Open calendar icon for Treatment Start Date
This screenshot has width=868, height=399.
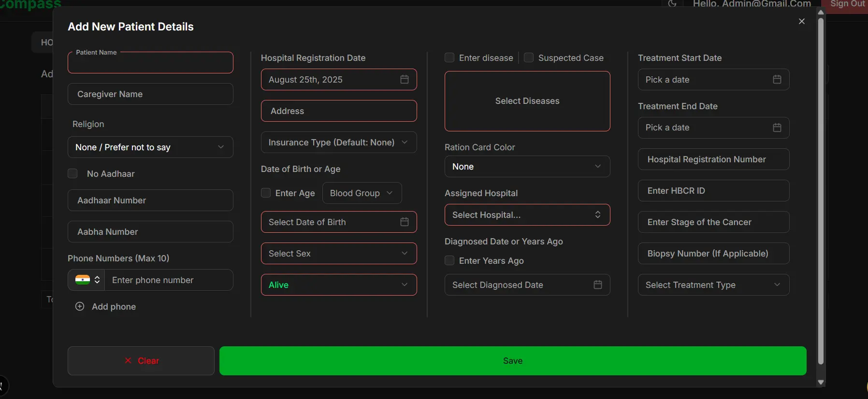click(777, 79)
